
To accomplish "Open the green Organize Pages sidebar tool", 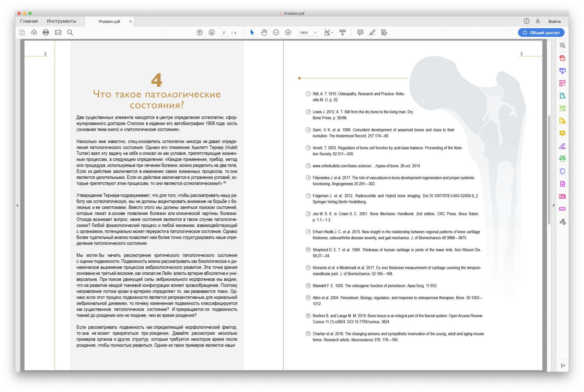I will coord(563,108).
